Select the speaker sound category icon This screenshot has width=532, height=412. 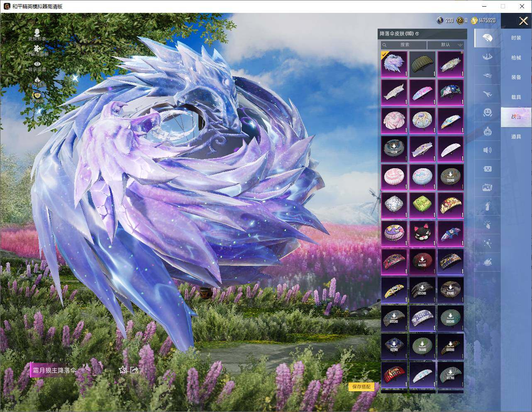pyautogui.click(x=487, y=150)
